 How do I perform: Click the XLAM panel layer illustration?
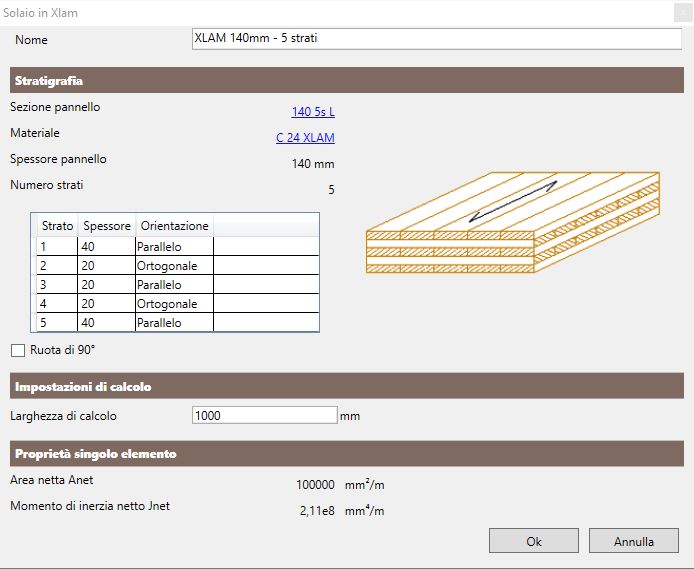(513, 222)
